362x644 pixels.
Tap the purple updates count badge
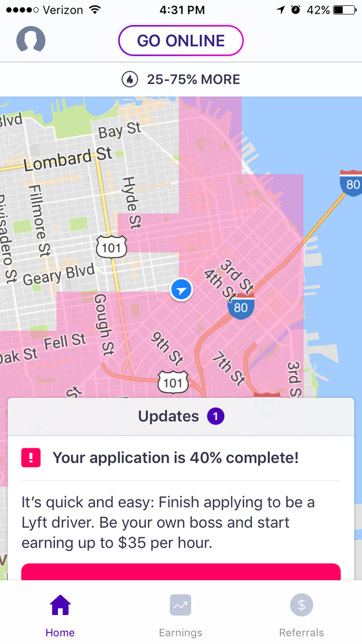click(x=216, y=416)
